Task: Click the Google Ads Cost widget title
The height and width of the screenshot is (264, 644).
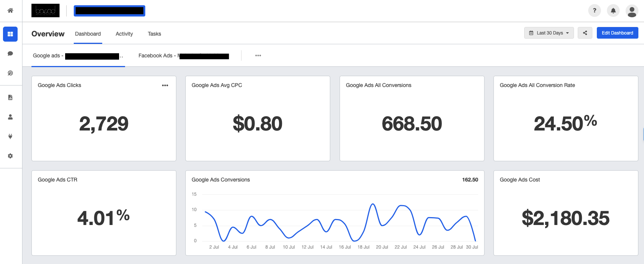Action: click(520, 180)
